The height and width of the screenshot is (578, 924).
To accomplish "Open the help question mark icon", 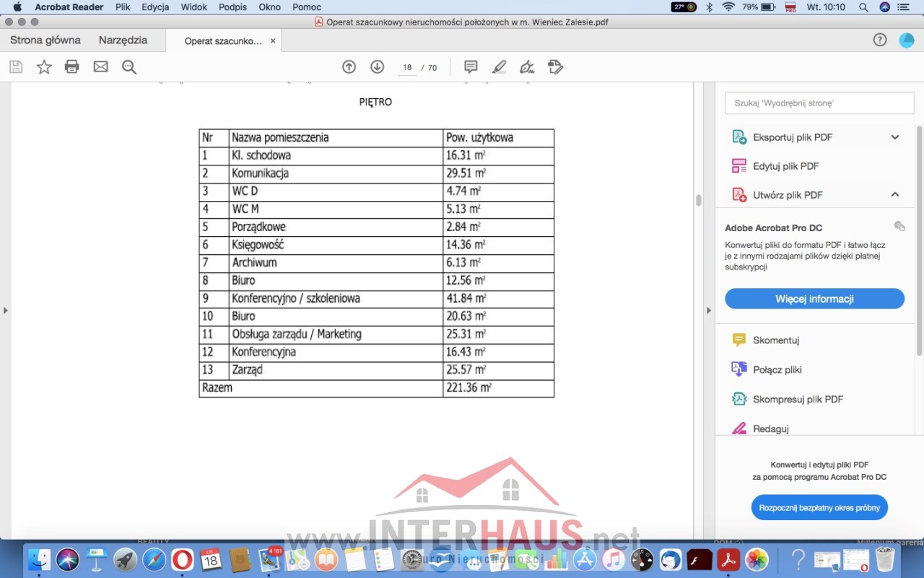I will (879, 40).
